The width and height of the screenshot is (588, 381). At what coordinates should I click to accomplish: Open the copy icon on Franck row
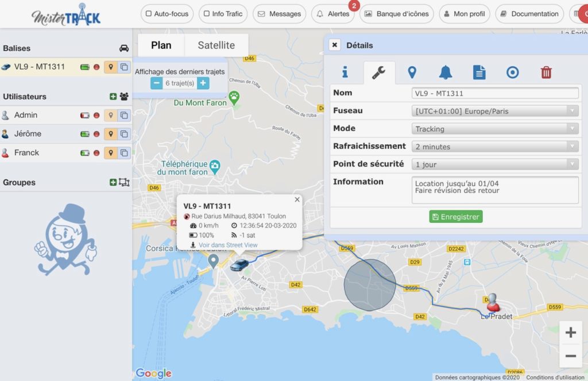[x=124, y=153]
